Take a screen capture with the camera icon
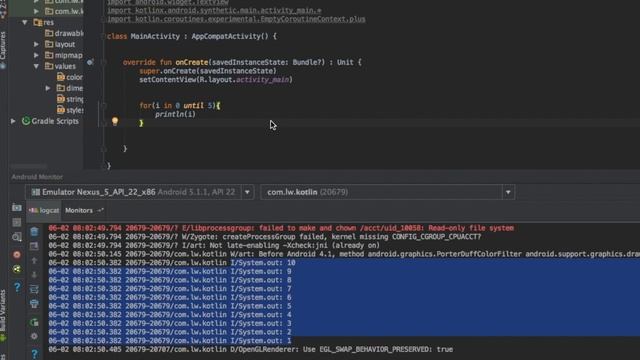Viewport: 640px width, 360px height. click(x=17, y=207)
